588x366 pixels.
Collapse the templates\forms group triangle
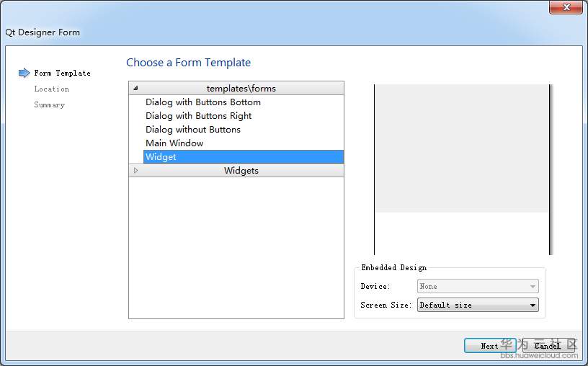(136, 89)
